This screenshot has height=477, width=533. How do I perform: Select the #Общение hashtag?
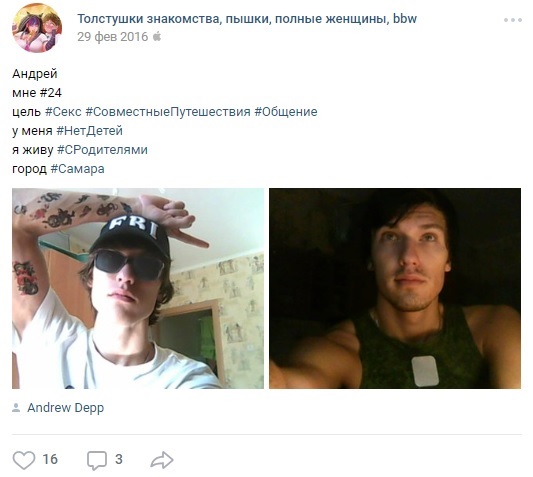286,112
